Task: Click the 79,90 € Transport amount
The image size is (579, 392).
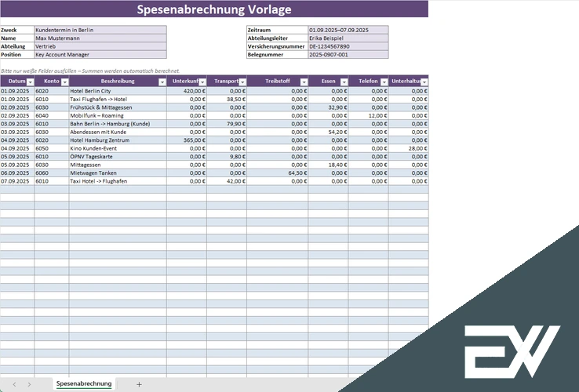Action: pyautogui.click(x=227, y=124)
